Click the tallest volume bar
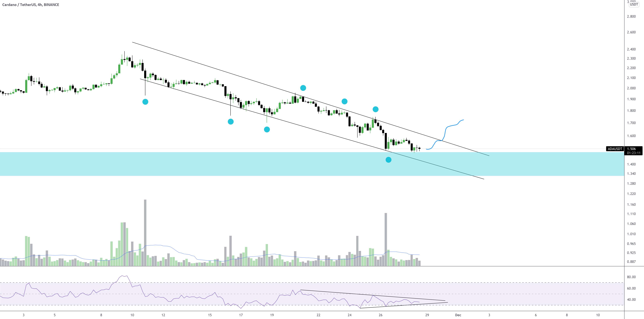The image size is (644, 319). 145,233
